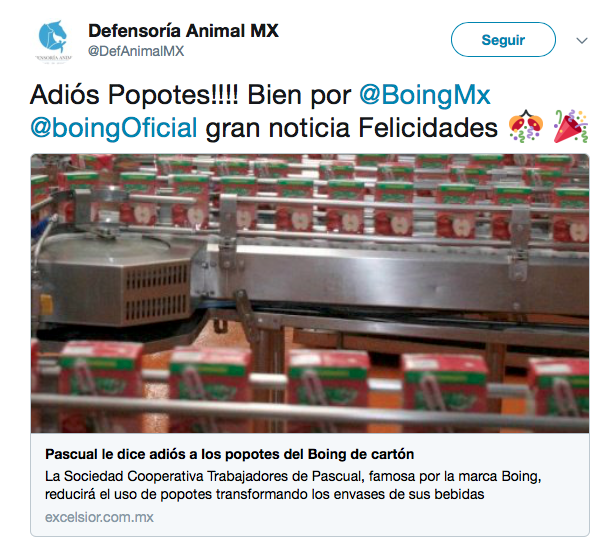The height and width of the screenshot is (549, 611).
Task: Open the excelsior.com.mx source link
Action: [99, 517]
